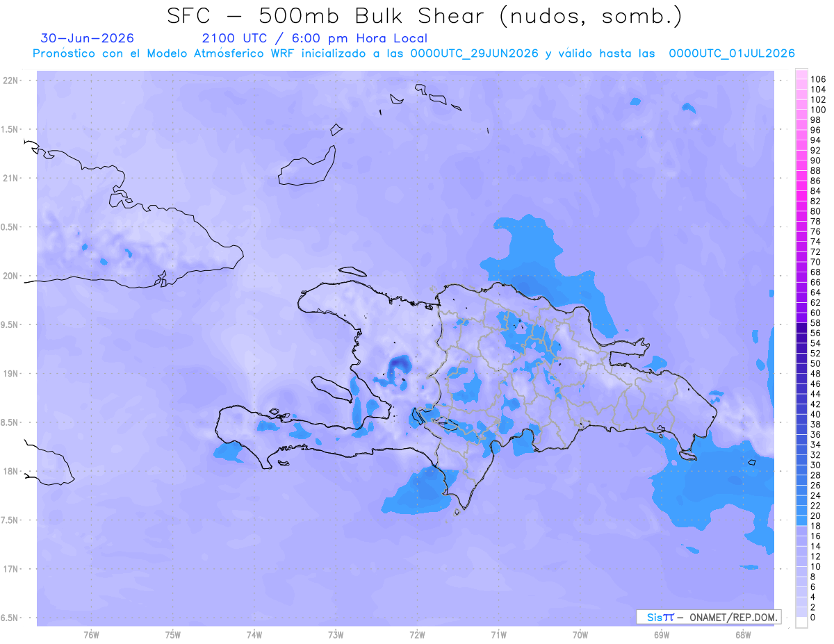Click the '69W' longitude label
The width and height of the screenshot is (834, 644).
[x=662, y=634]
